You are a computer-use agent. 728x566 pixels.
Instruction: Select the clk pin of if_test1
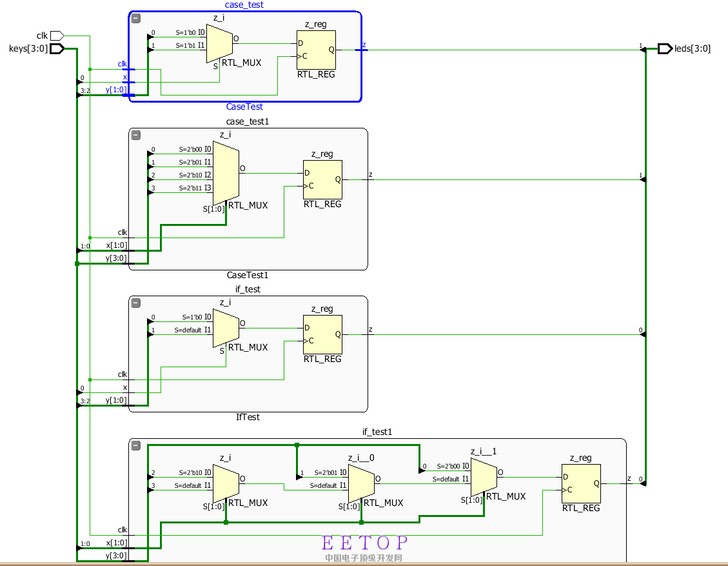point(123,530)
